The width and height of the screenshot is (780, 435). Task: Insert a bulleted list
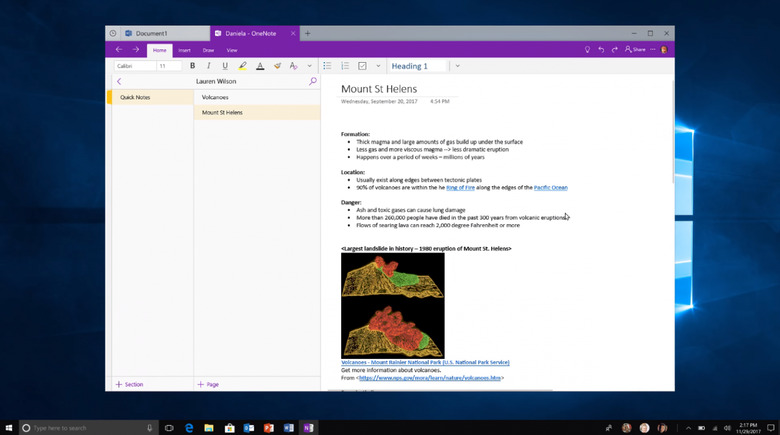coord(327,66)
